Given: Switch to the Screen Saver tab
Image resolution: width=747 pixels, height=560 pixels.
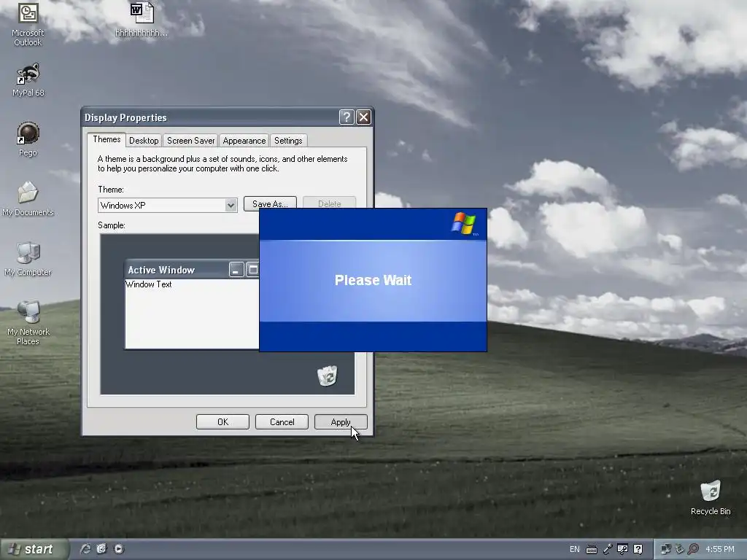Looking at the screenshot, I should [190, 141].
